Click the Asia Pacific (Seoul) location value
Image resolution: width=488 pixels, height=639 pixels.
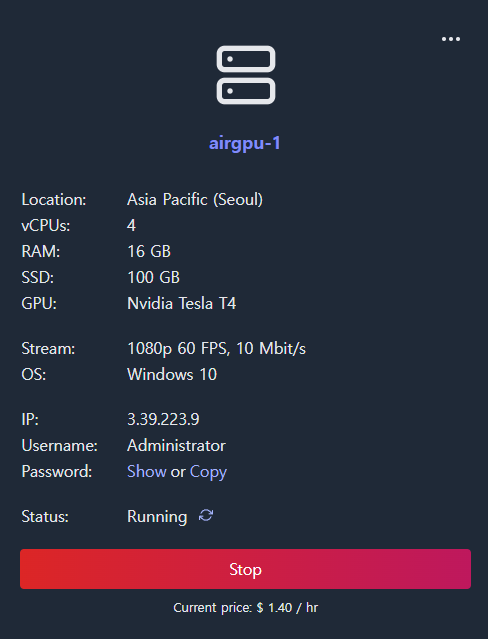(195, 200)
